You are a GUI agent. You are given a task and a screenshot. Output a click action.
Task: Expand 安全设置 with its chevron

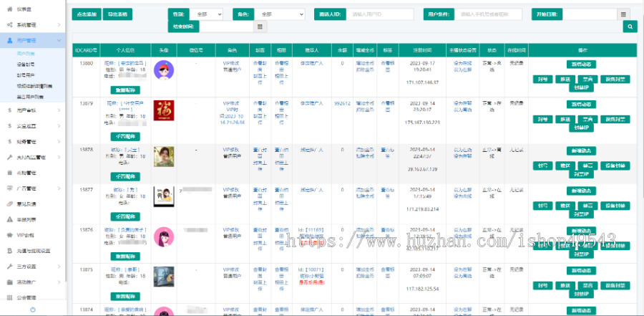coord(59,126)
